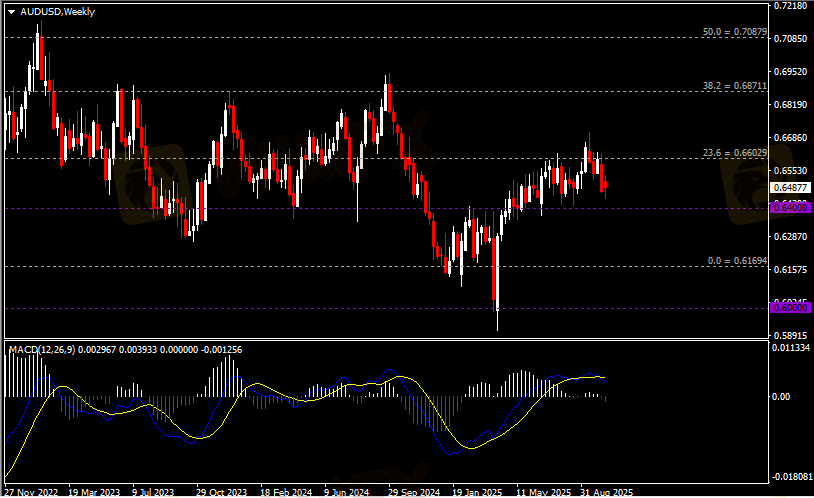Click the current price label 0.64877
Image resolution: width=814 pixels, height=498 pixels.
pyautogui.click(x=790, y=187)
